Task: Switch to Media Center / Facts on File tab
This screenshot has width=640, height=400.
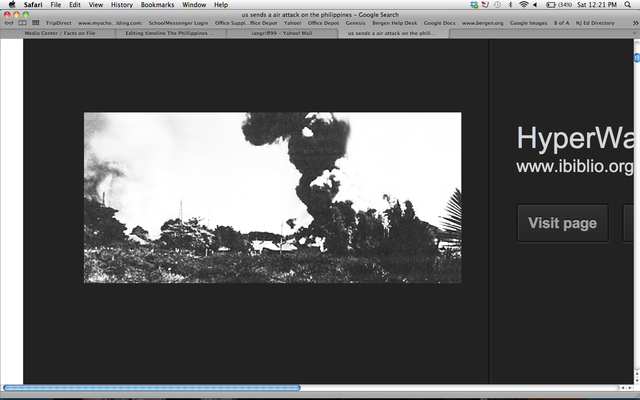Action: (x=60, y=33)
